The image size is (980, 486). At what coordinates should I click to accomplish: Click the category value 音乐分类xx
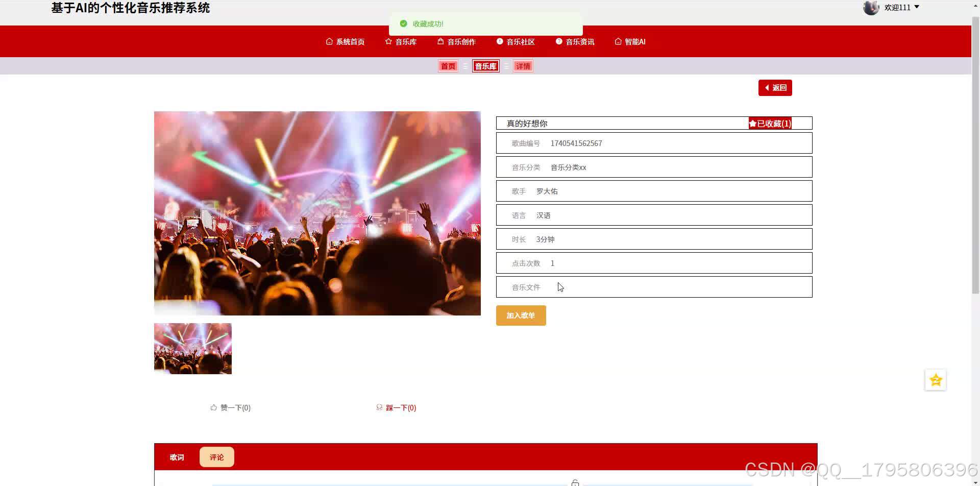click(568, 167)
